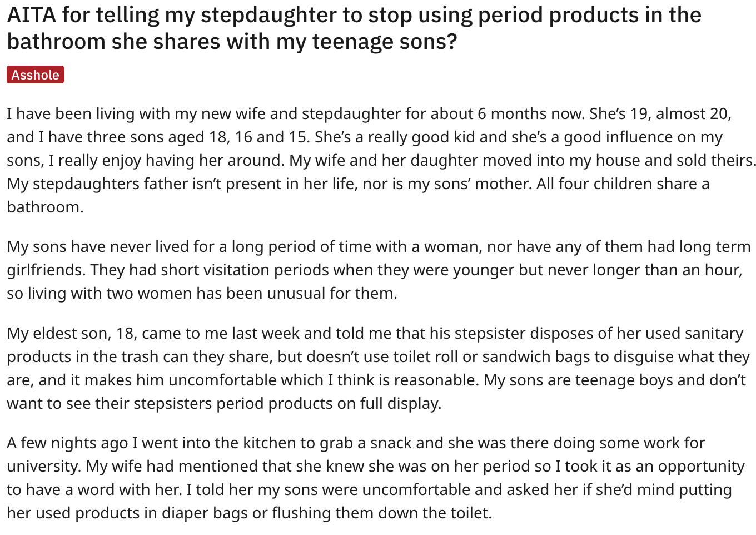Open the AITA stepdaughter post title
This screenshot has width=756, height=535.
point(354,28)
